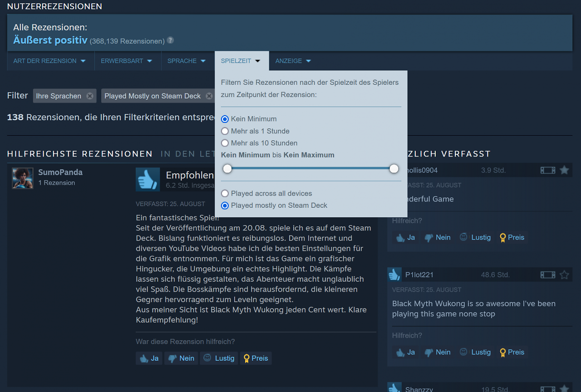Select 'Mehr als 1 Stunde' option

[x=225, y=131]
